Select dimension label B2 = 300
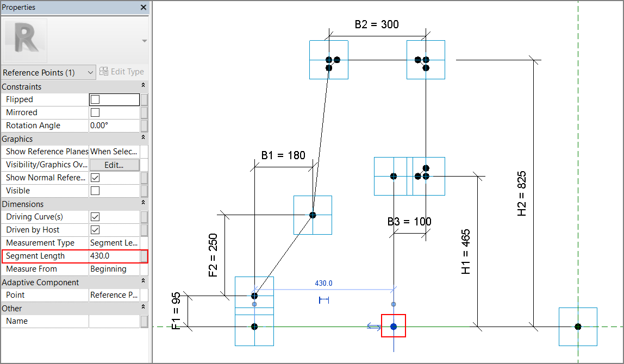The width and height of the screenshot is (624, 364). (x=377, y=24)
